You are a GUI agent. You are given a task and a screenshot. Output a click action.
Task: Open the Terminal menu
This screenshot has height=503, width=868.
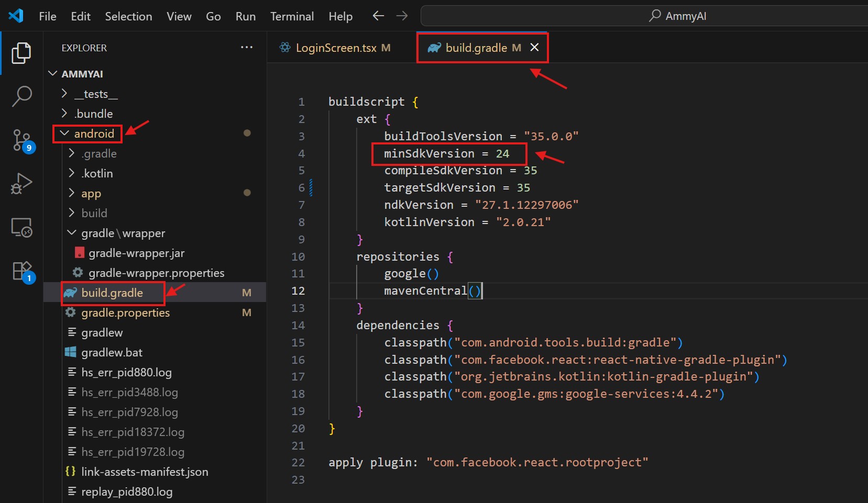pos(292,16)
